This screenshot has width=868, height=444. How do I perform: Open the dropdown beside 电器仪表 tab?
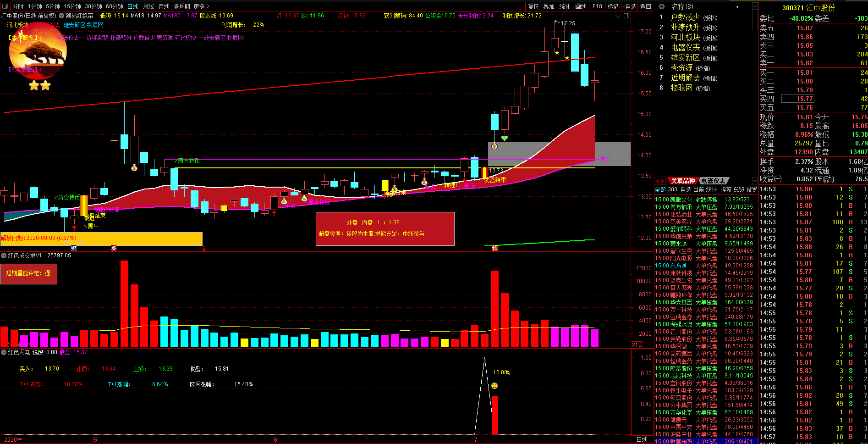(755, 181)
